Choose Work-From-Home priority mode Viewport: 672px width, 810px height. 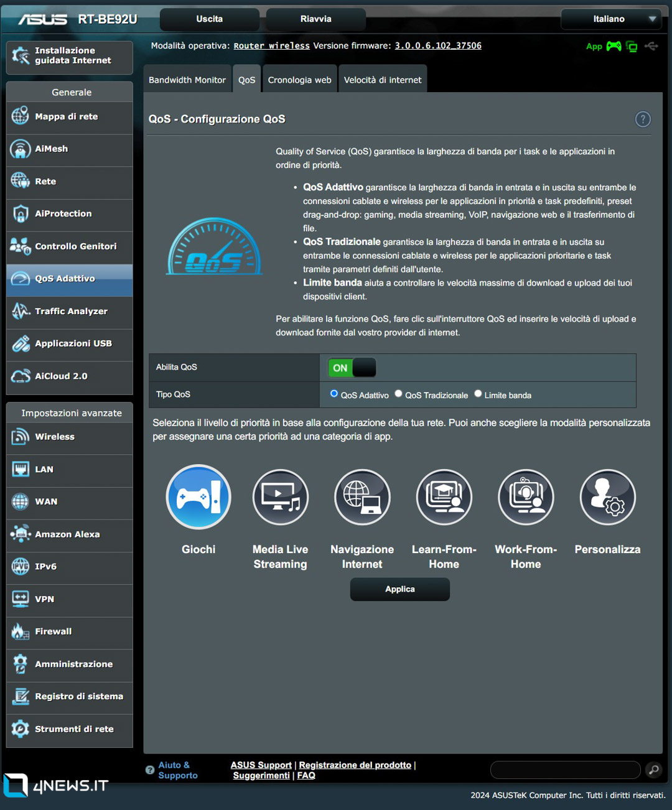point(526,497)
